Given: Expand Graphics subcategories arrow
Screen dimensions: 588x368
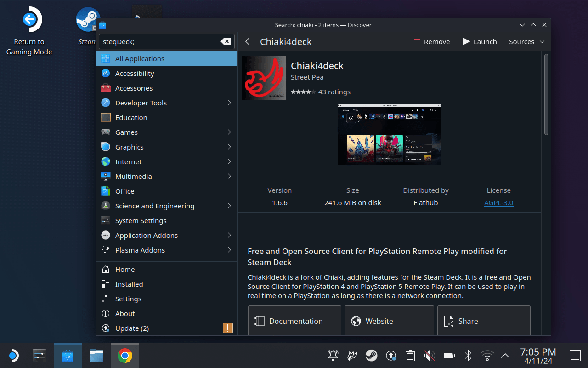Looking at the screenshot, I should (x=229, y=147).
